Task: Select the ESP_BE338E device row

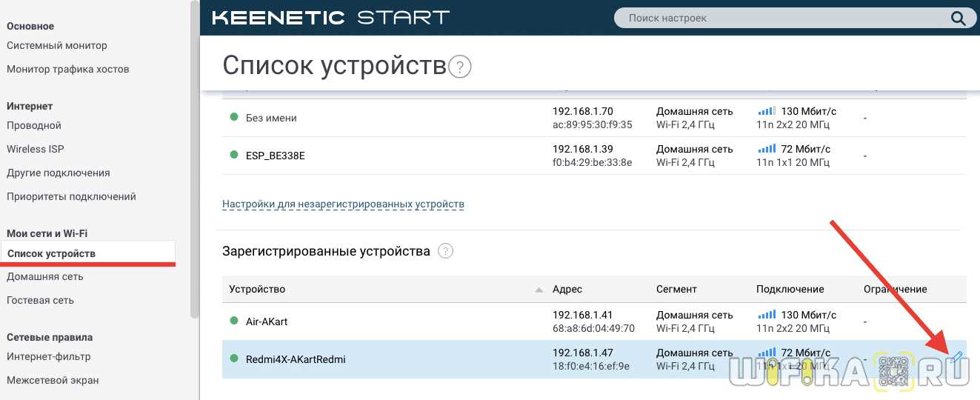Action: point(594,156)
